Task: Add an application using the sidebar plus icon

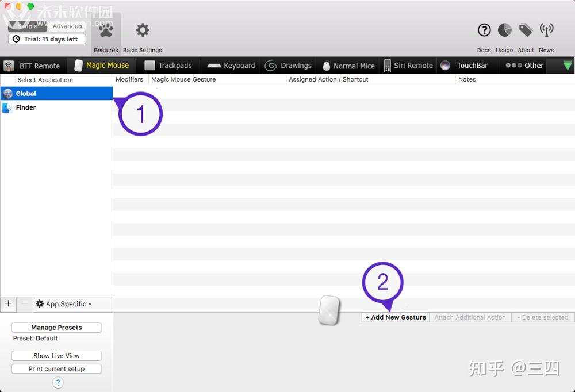Action: point(8,304)
